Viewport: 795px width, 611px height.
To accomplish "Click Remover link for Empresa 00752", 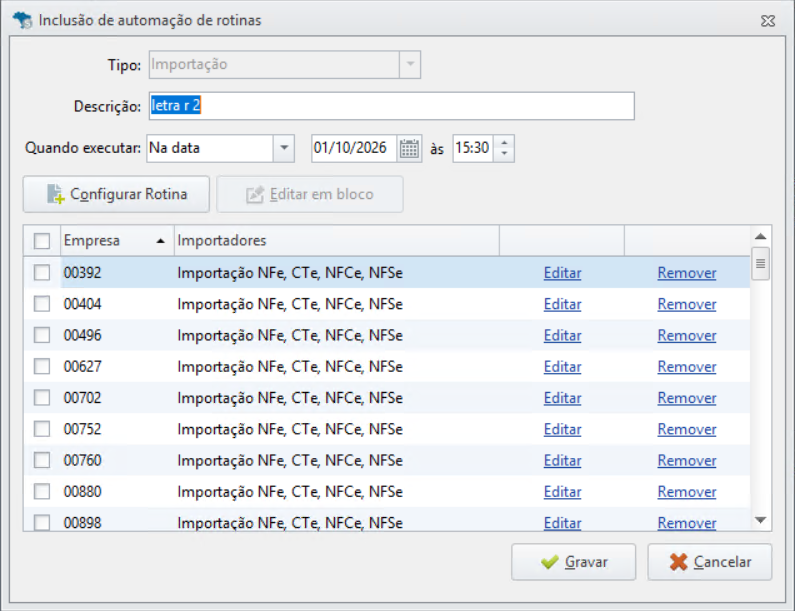I will (687, 429).
